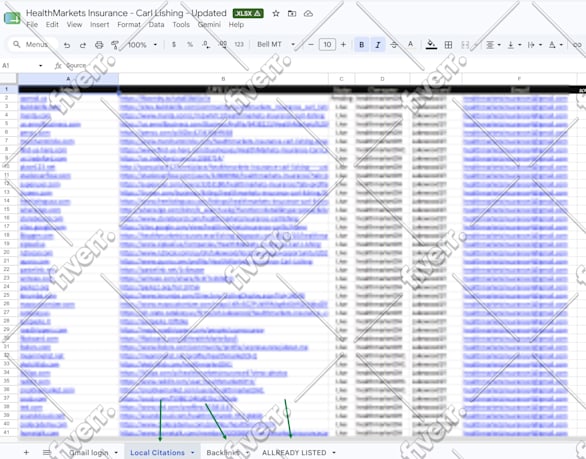Image resolution: width=586 pixels, height=459 pixels.
Task: Switch to the ALLREADY LISTED tab
Action: pyautogui.click(x=294, y=453)
